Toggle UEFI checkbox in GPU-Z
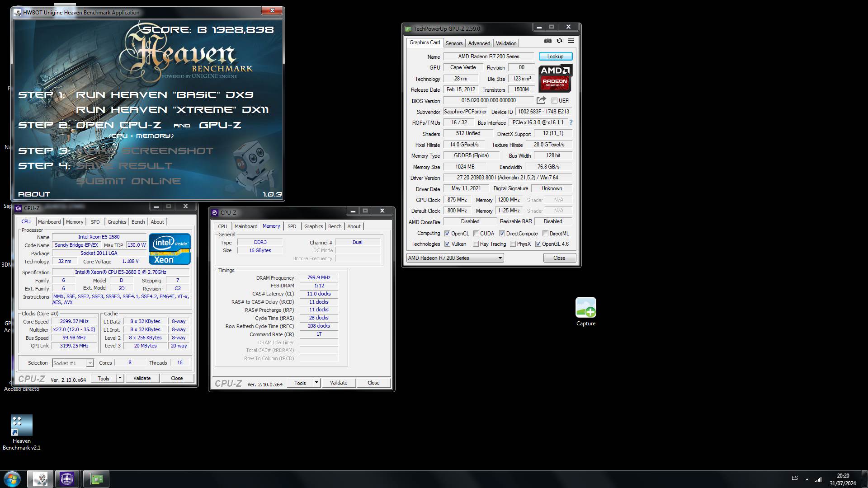Screen dimensions: 868x488 pos(554,101)
